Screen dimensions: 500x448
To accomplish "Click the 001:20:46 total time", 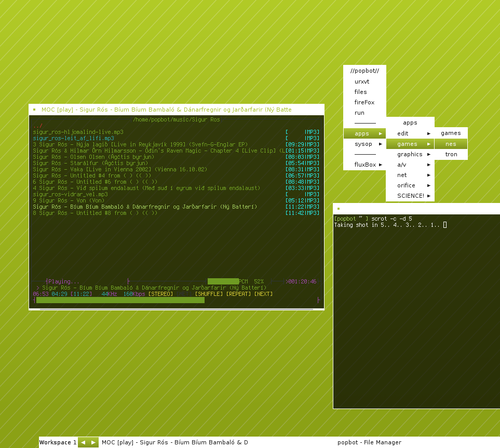I will tap(302, 281).
